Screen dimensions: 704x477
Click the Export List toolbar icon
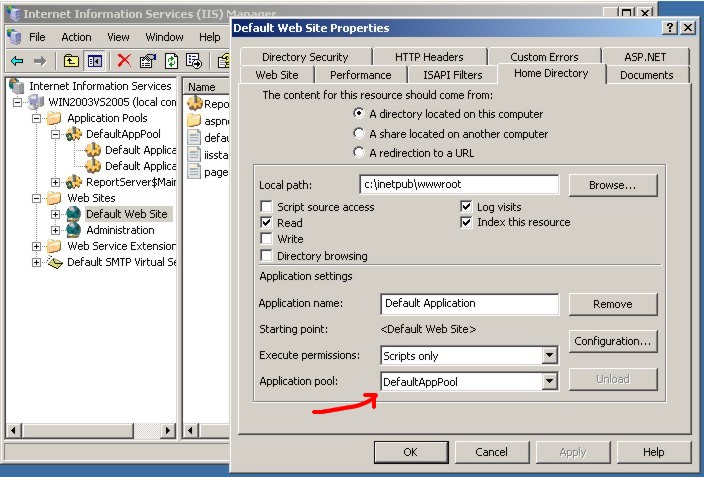[x=194, y=61]
